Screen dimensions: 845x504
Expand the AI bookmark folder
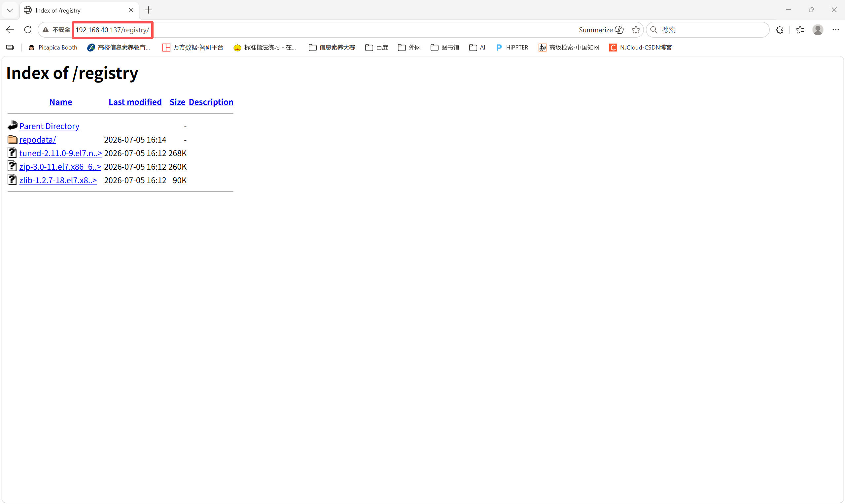click(477, 48)
